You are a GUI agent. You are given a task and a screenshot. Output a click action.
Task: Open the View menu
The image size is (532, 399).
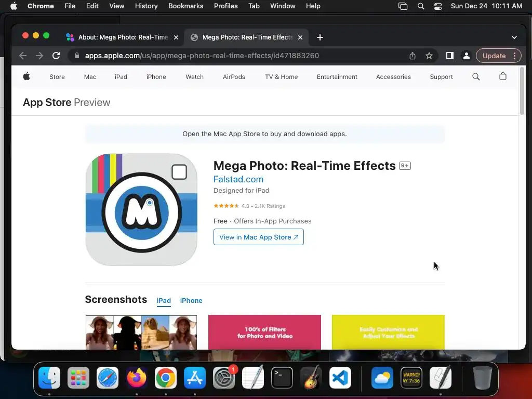[116, 6]
